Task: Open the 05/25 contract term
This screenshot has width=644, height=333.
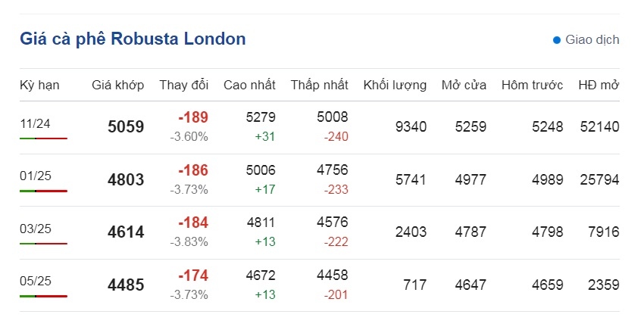Action: coord(36,281)
